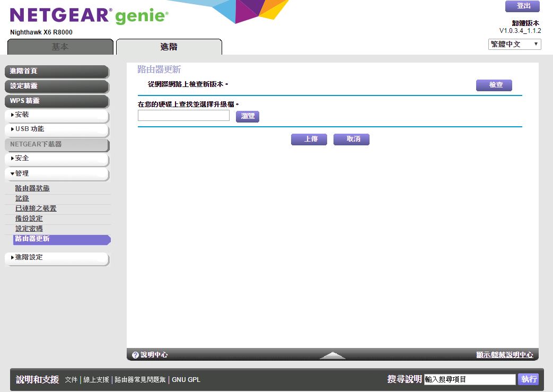Click the 在您的硬碟上查找並選擇升級檔 text
This screenshot has height=392, width=553.
point(188,104)
